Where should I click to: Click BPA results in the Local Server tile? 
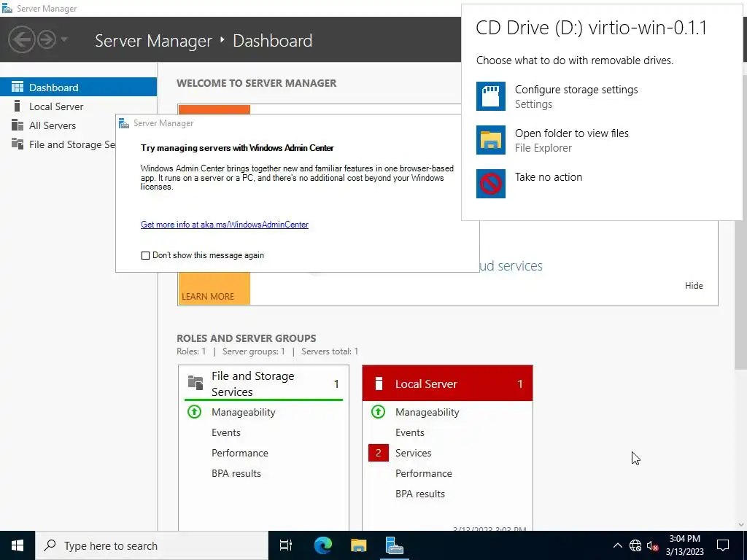pyautogui.click(x=420, y=494)
